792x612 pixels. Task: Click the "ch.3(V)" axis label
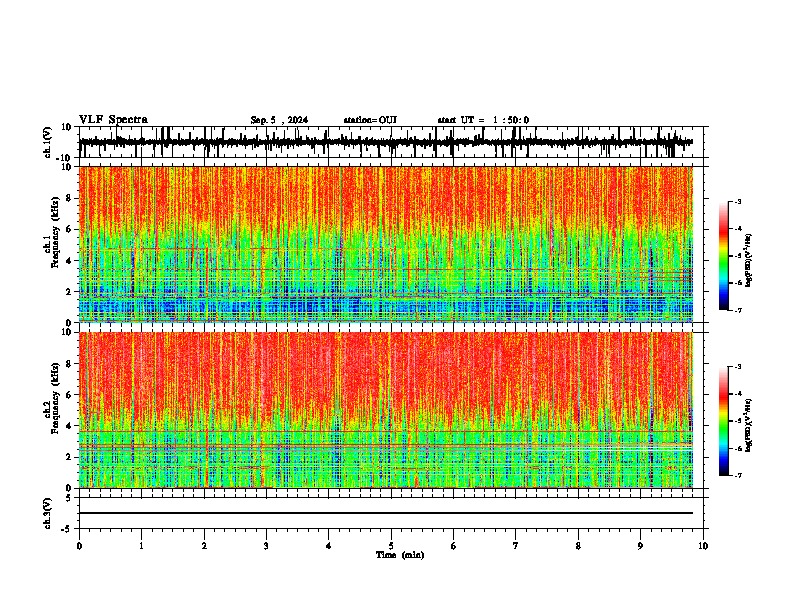point(48,513)
